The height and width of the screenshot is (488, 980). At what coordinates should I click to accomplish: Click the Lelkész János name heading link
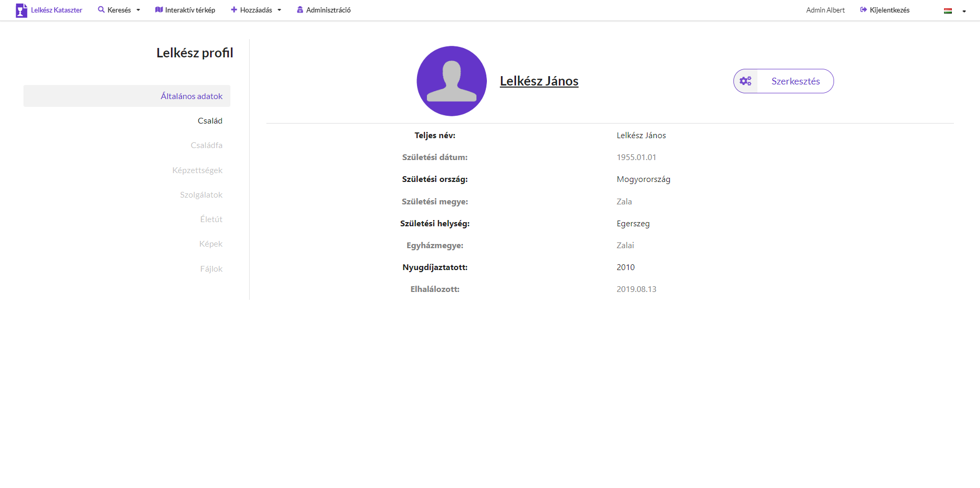(539, 81)
